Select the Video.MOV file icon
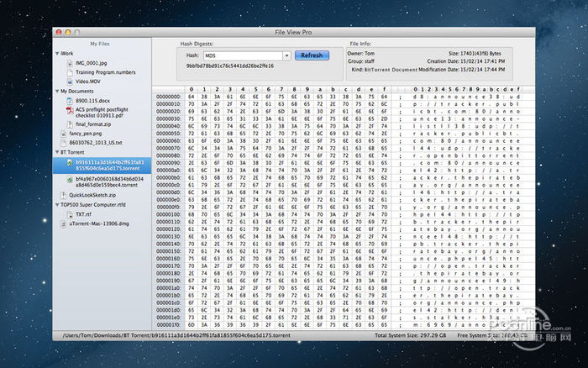Viewport: 588px width, 368px height. (69, 80)
